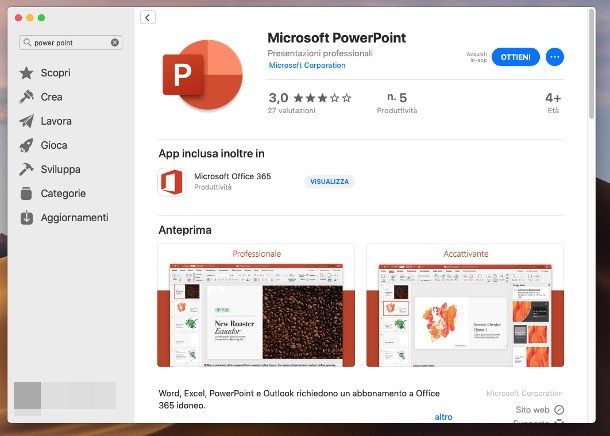Click the App inclusa inoltre in heading
Image resolution: width=610 pixels, height=436 pixels.
(211, 154)
